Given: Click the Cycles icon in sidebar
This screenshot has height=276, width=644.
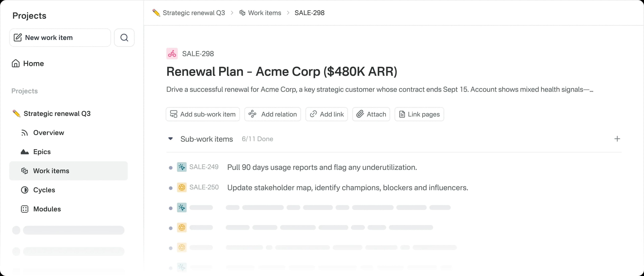Looking at the screenshot, I should (24, 190).
